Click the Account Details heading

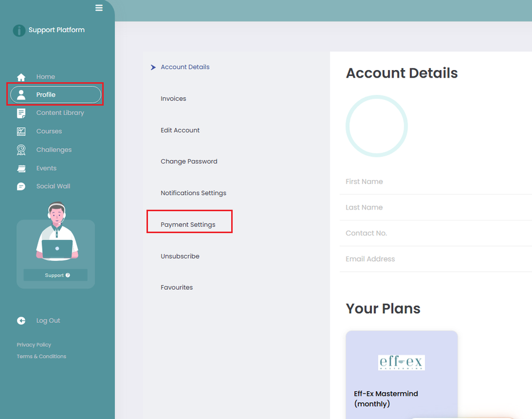click(402, 73)
